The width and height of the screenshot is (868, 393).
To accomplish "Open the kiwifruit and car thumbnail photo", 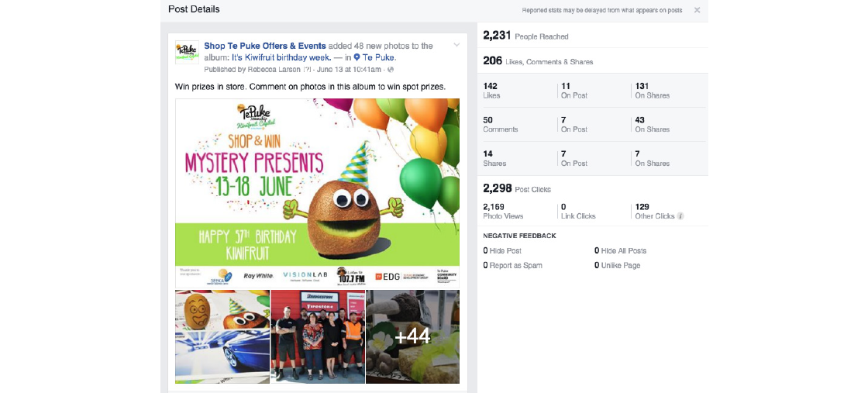I will tap(222, 336).
